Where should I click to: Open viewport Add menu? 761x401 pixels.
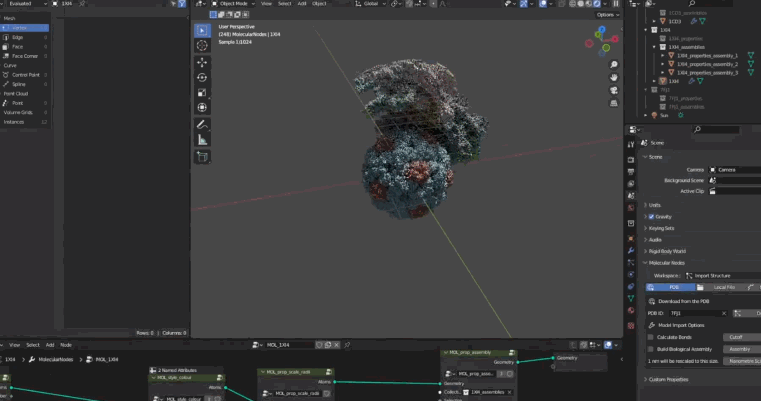(302, 4)
